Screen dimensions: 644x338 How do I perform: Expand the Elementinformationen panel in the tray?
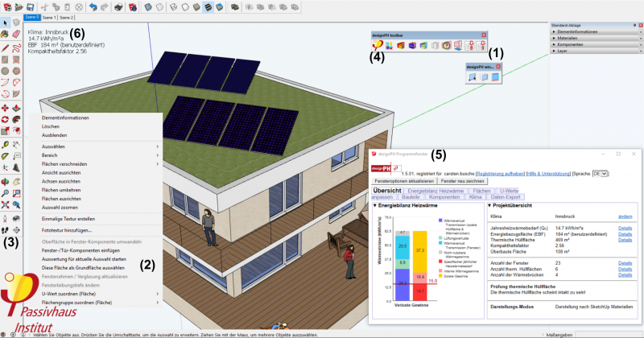597,31
